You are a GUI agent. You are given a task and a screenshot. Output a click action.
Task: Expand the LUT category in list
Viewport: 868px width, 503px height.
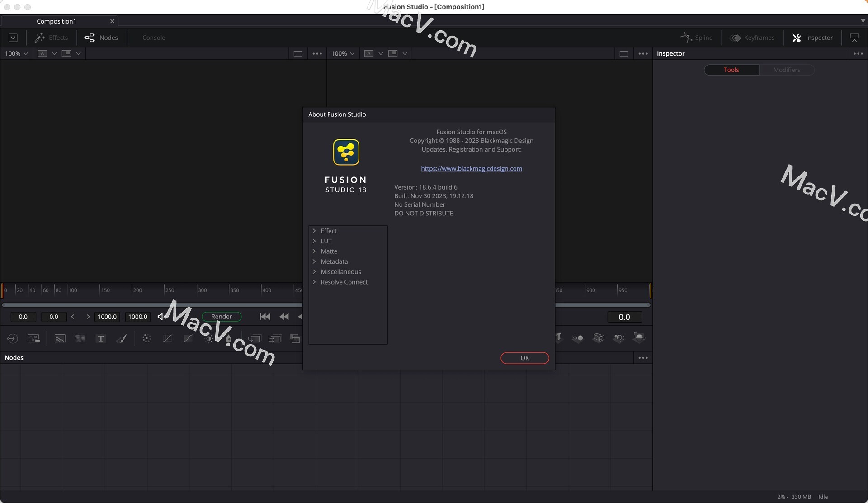click(313, 241)
